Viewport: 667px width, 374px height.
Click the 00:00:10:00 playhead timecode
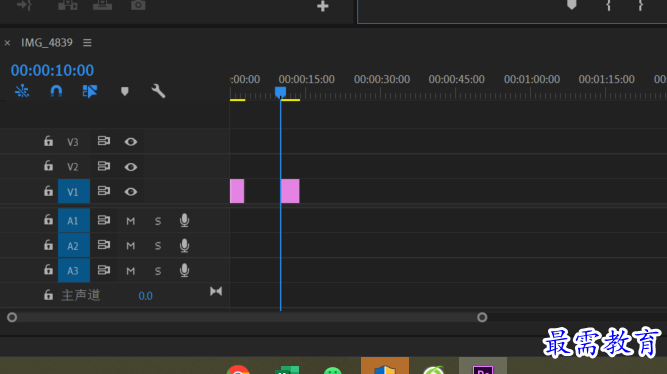tap(52, 70)
